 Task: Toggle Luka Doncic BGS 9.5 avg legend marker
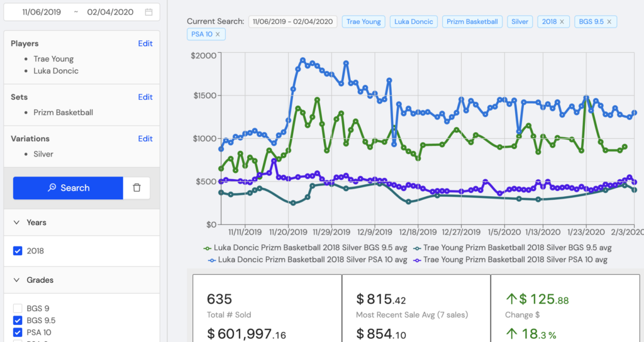[x=208, y=248]
